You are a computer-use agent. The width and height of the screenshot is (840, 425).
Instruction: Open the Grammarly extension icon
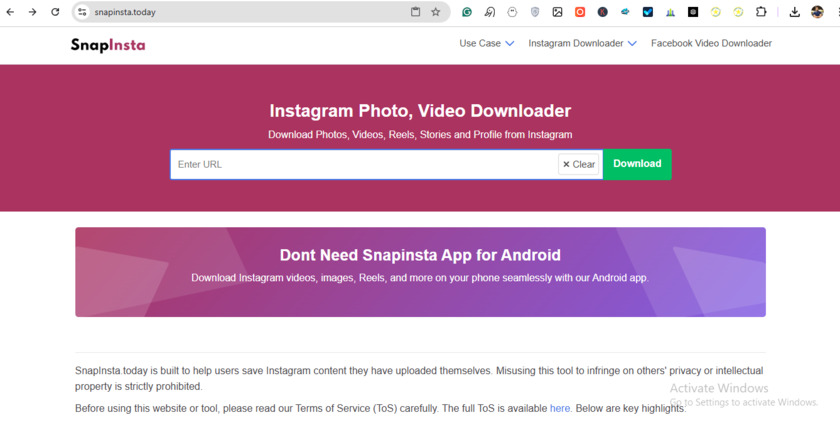(x=467, y=12)
